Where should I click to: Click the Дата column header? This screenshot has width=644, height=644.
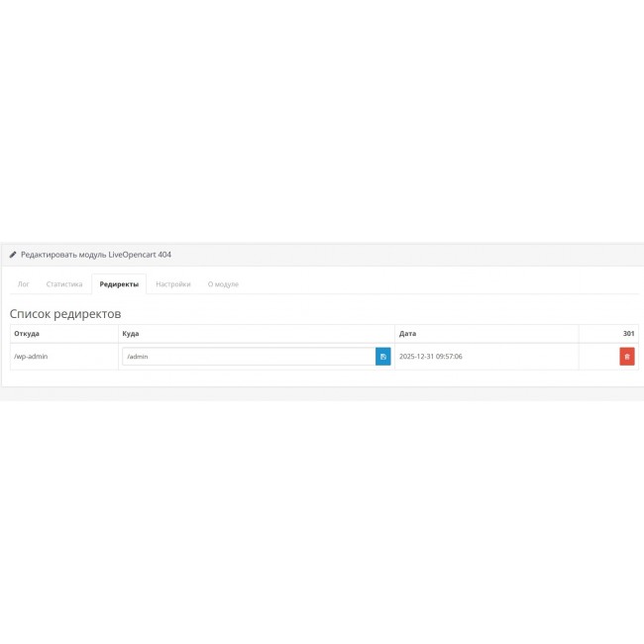(x=407, y=334)
